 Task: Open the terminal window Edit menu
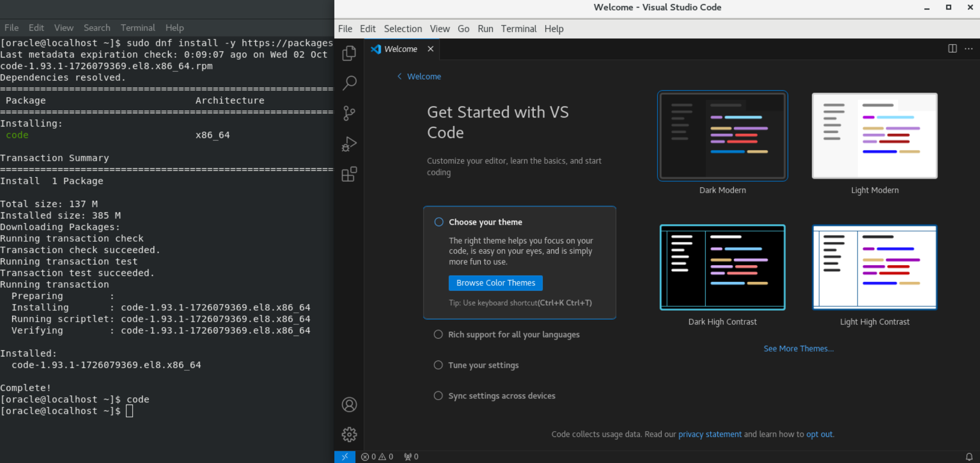[36, 28]
